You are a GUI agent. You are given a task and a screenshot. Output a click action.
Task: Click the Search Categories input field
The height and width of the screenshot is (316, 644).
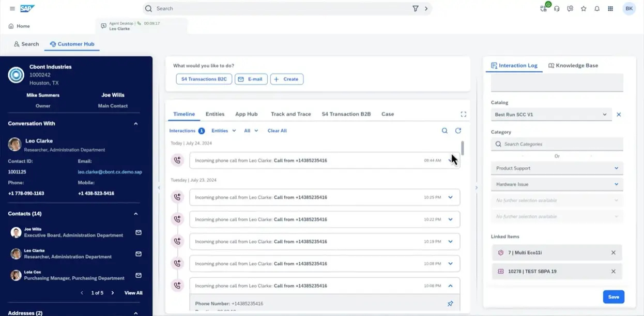[557, 144]
